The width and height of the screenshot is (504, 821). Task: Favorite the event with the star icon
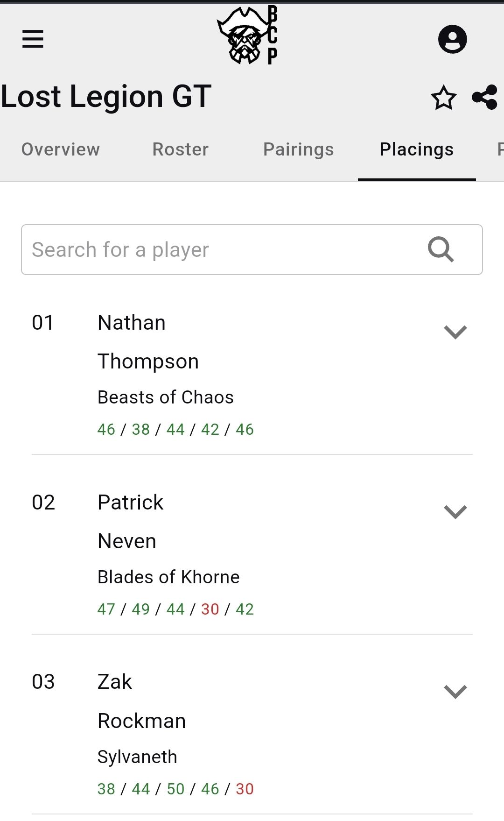(443, 98)
